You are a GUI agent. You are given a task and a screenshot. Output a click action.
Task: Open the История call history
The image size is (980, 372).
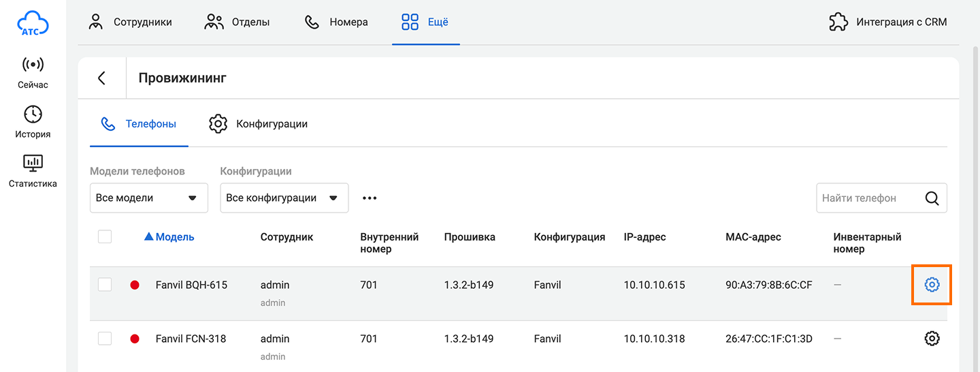pos(33,123)
